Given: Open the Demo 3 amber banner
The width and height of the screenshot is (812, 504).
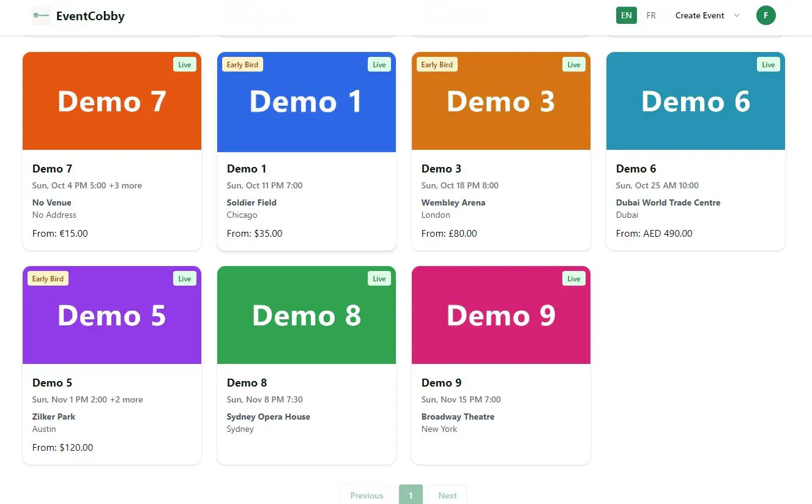Looking at the screenshot, I should tap(501, 101).
